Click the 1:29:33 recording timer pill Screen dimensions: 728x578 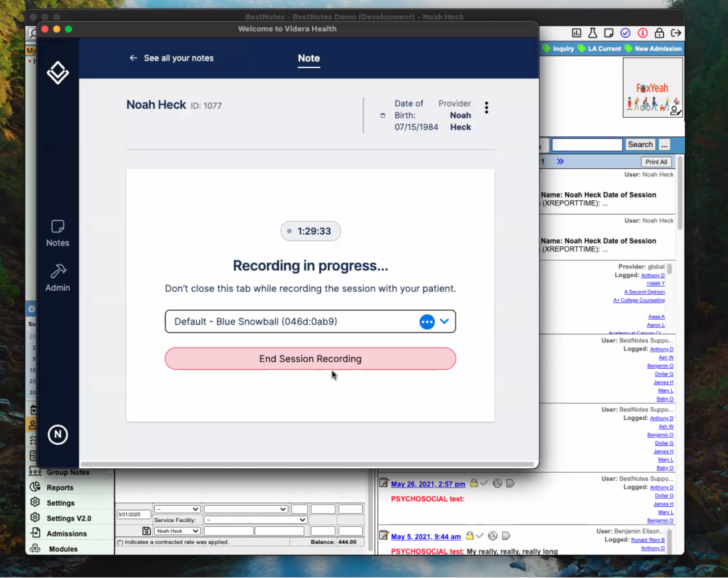click(311, 231)
